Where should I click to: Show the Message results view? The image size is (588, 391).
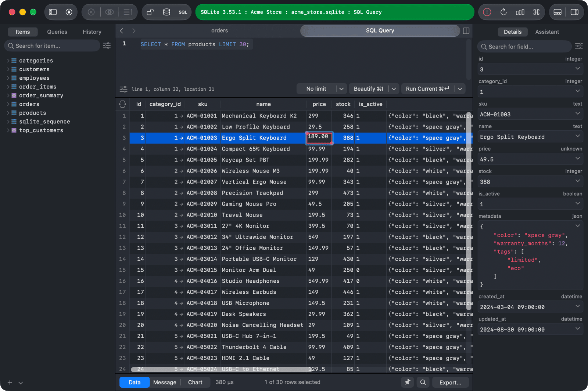pos(165,382)
